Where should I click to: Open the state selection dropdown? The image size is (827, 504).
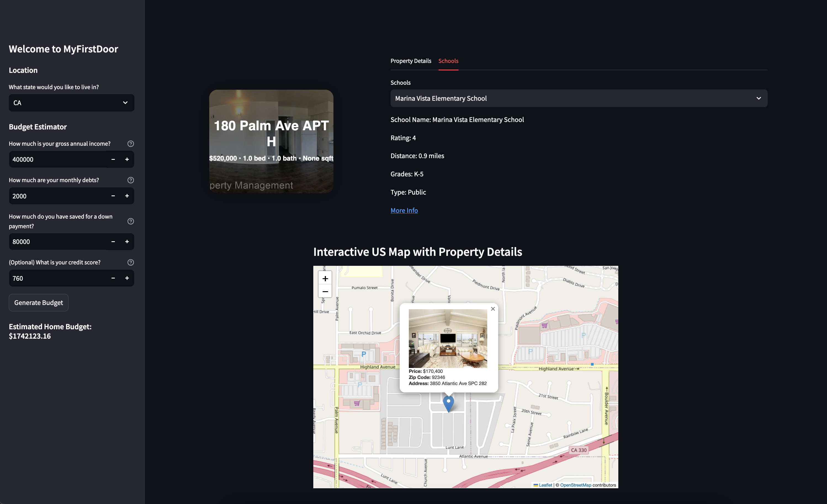[x=71, y=103]
